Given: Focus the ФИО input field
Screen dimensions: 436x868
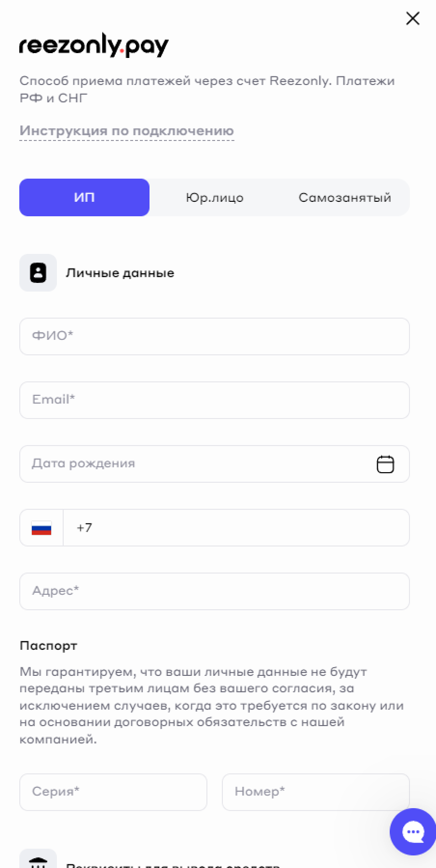Looking at the screenshot, I should click(x=215, y=336).
